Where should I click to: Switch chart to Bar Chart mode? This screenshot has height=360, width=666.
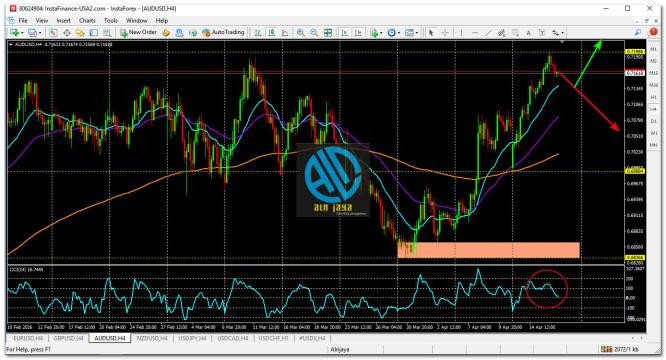tap(258, 33)
